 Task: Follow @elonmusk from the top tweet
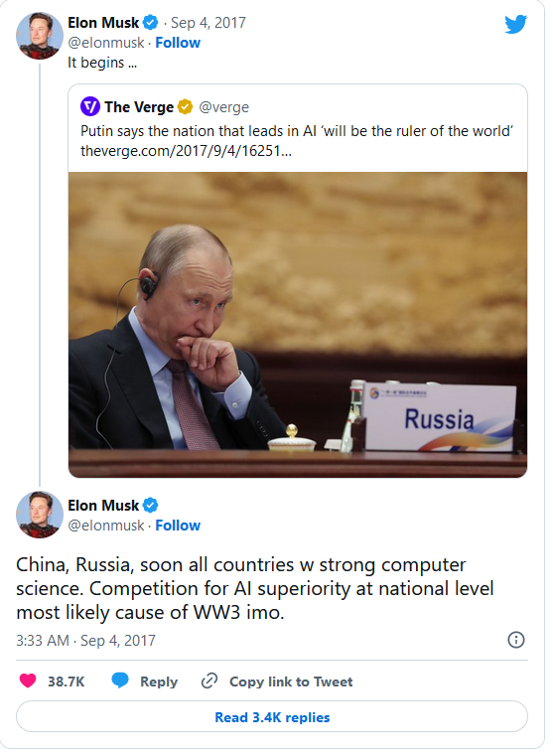[x=178, y=43]
